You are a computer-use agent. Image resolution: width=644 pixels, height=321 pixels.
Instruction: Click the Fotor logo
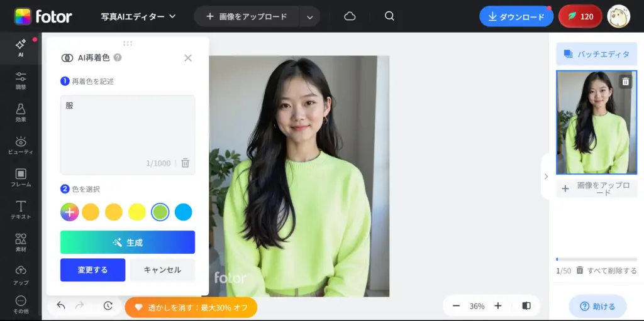point(43,16)
